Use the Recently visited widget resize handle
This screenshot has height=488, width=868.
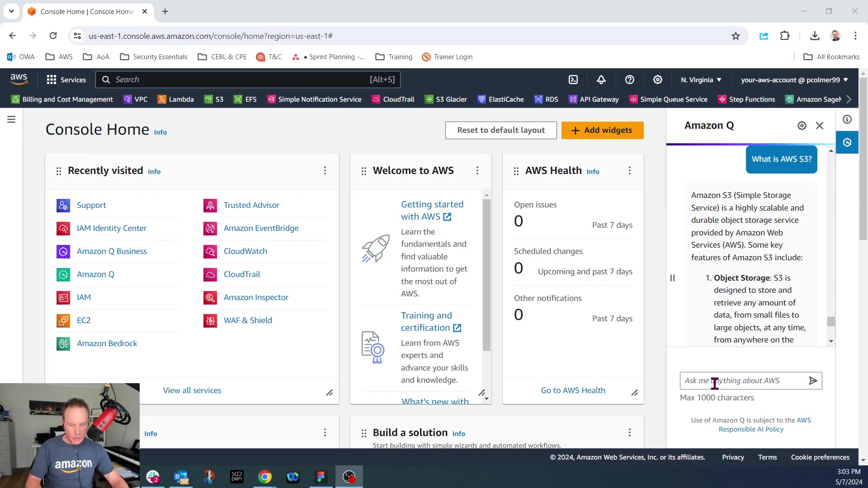[x=330, y=393]
